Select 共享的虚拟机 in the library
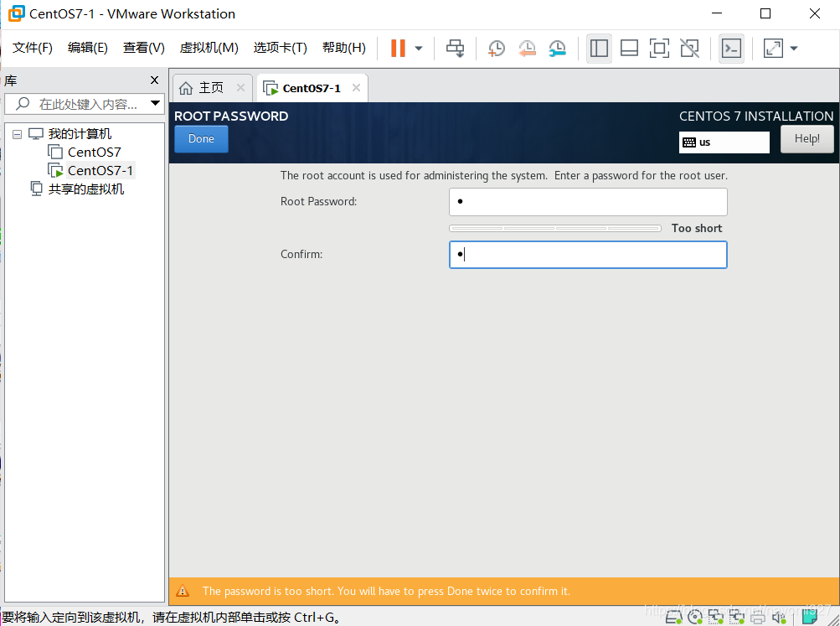The width and height of the screenshot is (840, 626). [86, 189]
